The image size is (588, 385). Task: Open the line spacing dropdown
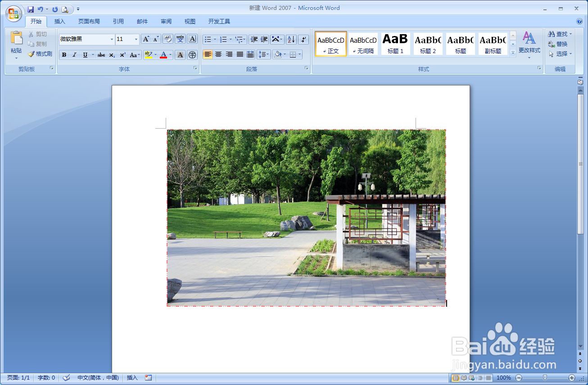[x=263, y=54]
